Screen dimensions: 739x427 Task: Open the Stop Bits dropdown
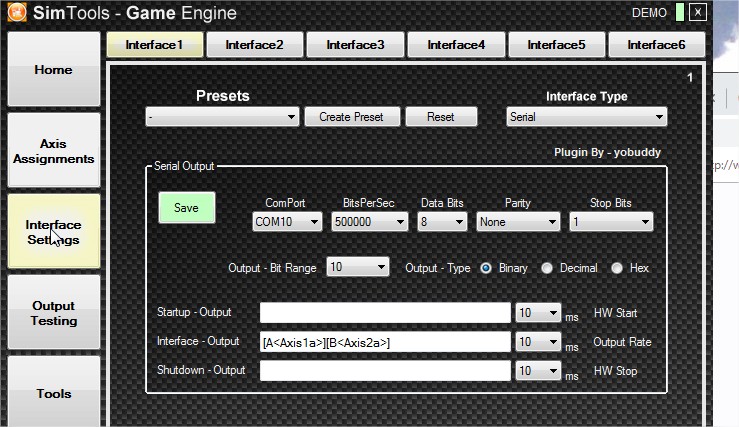tap(611, 222)
